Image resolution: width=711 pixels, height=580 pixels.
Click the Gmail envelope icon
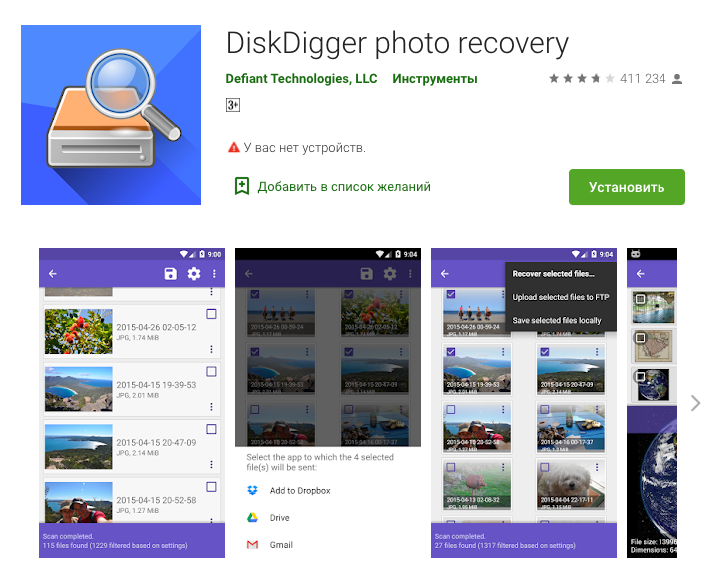coord(253,545)
